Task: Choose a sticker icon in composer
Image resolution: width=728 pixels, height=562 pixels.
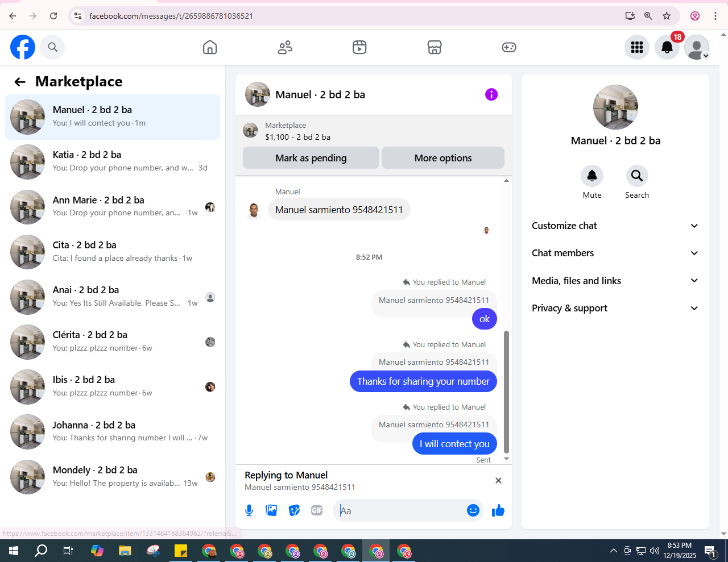Action: (294, 510)
